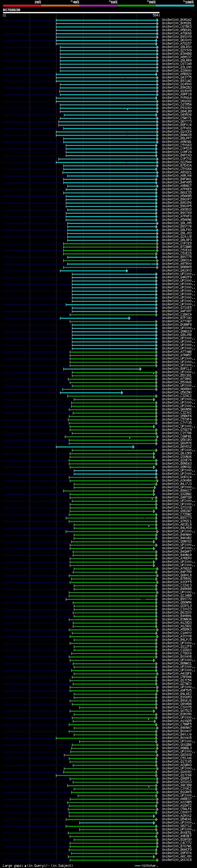
Task: Select hit label UniRef100_A4FVH7
Action: click(177, 311)
